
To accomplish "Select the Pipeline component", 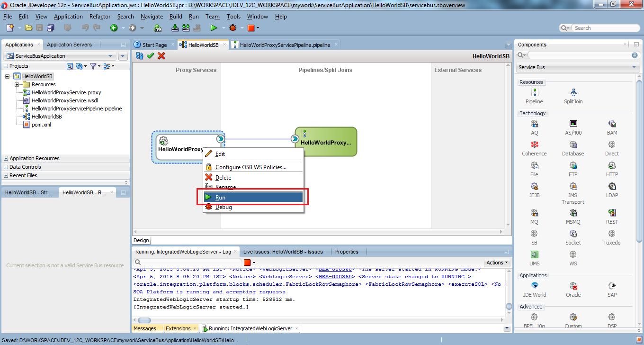I will pyautogui.click(x=534, y=96).
